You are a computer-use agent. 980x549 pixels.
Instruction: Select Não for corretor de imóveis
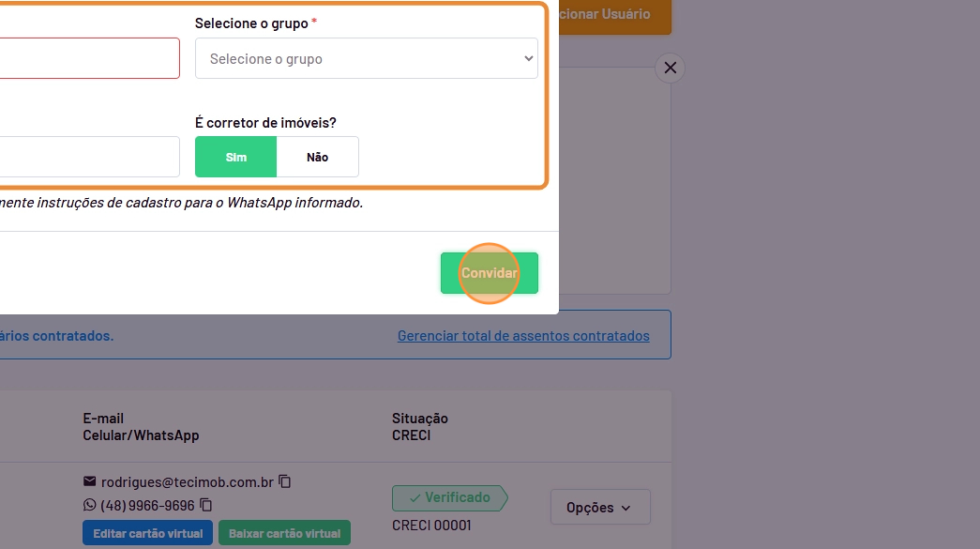317,157
